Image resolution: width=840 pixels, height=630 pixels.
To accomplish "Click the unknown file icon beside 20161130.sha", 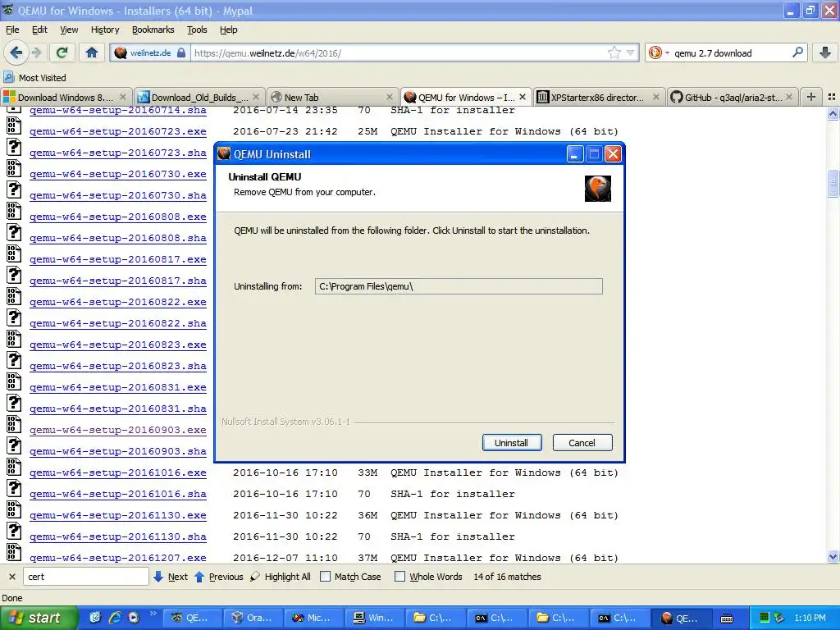I will point(14,531).
